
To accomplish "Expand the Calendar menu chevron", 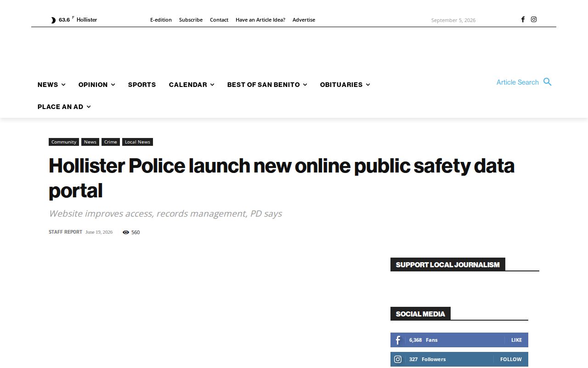I will pyautogui.click(x=212, y=85).
